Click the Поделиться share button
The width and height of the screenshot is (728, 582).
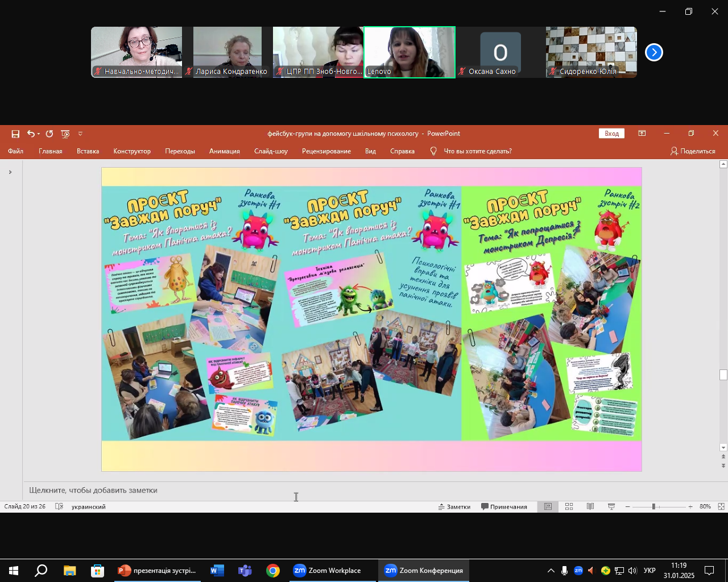(693, 151)
